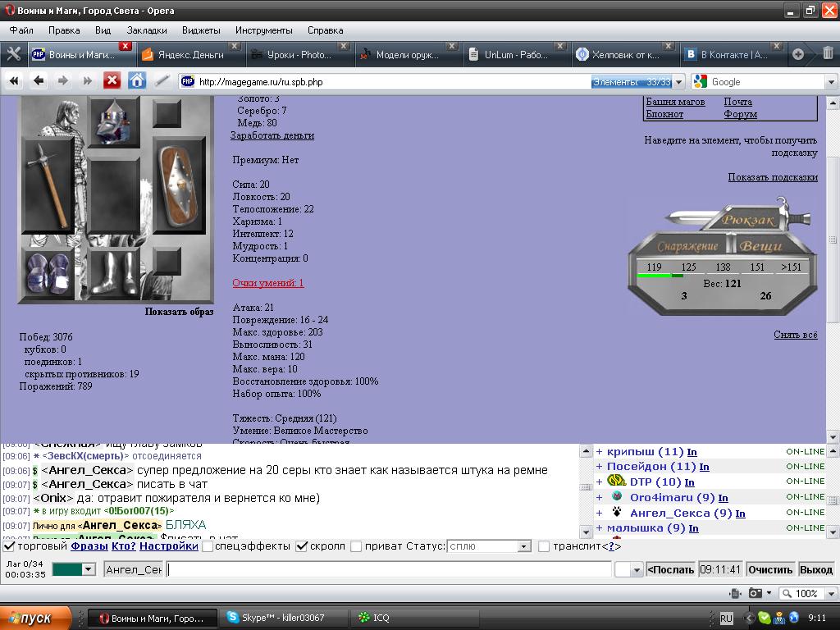
Task: Click the RU language indicator
Action: 726,619
